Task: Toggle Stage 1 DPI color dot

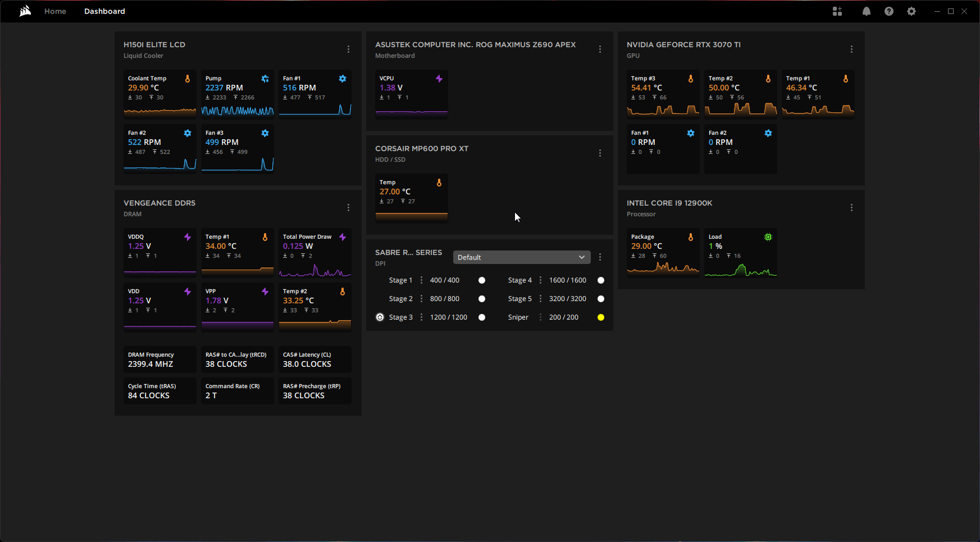Action: click(x=481, y=280)
